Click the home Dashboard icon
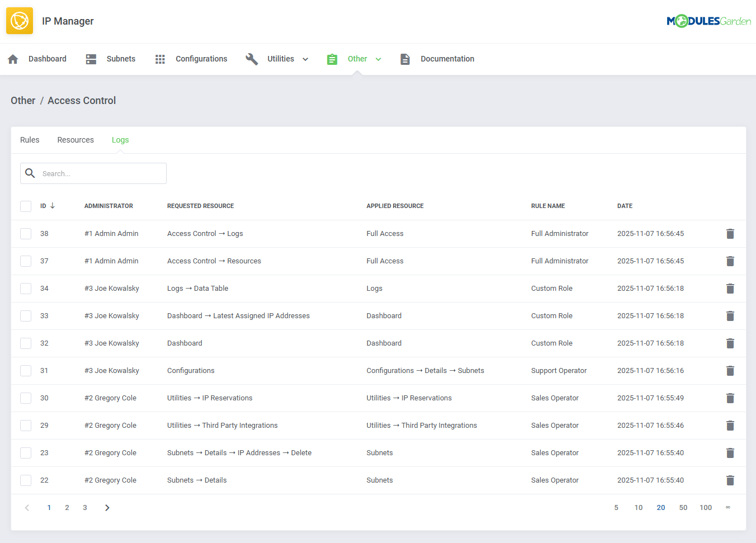The width and height of the screenshot is (756, 543). click(12, 58)
